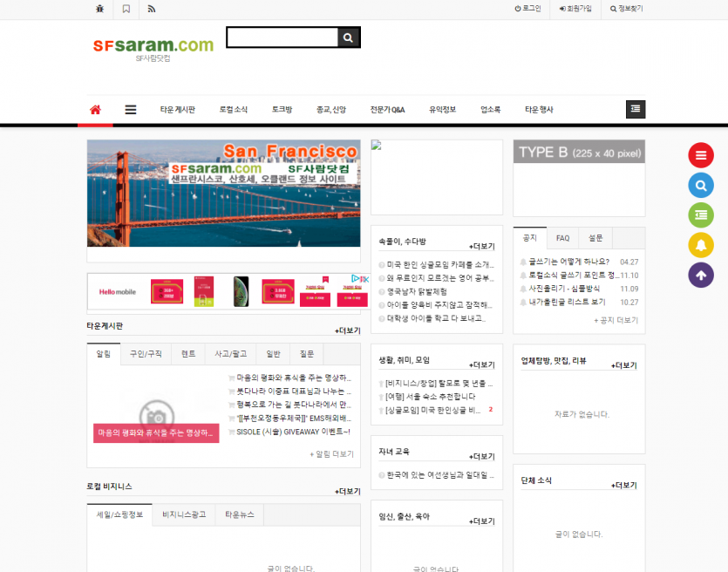The height and width of the screenshot is (572, 728).
Task: Switch to the FAQ tab
Action: (563, 238)
